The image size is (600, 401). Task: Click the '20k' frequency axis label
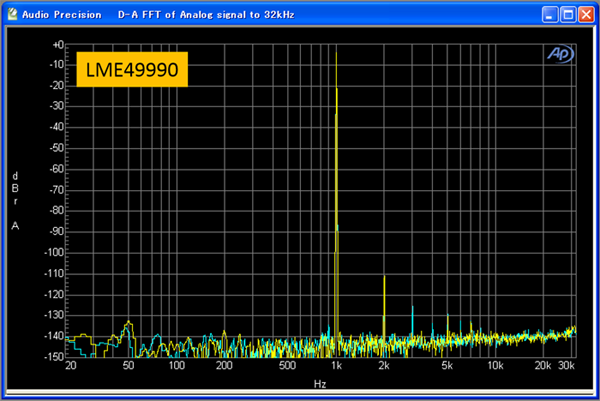pyautogui.click(x=543, y=366)
